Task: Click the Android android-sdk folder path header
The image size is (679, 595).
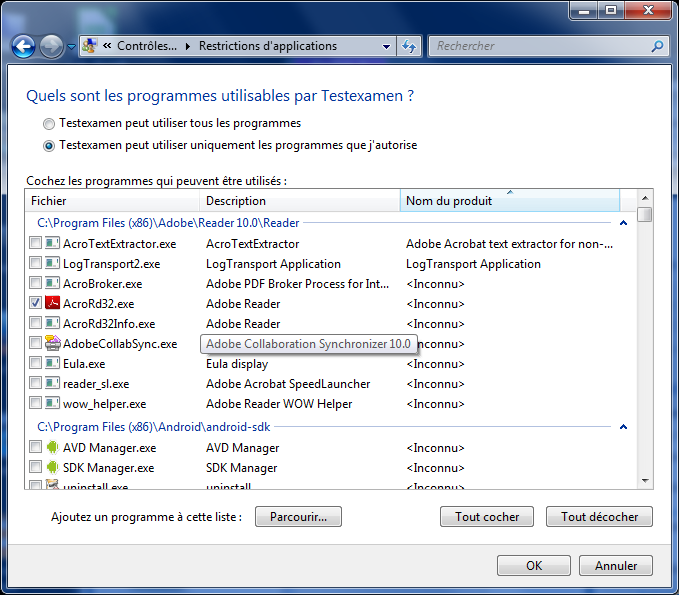Action: point(154,427)
